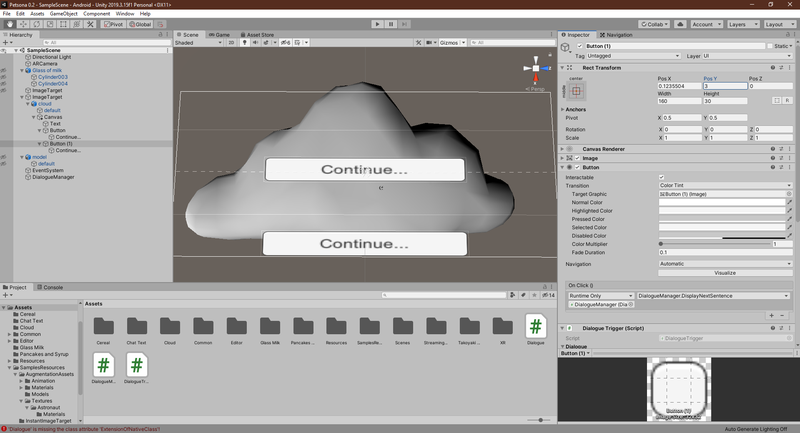Switch to the Asset Store tab
This screenshot has height=433, width=800.
pyautogui.click(x=260, y=34)
